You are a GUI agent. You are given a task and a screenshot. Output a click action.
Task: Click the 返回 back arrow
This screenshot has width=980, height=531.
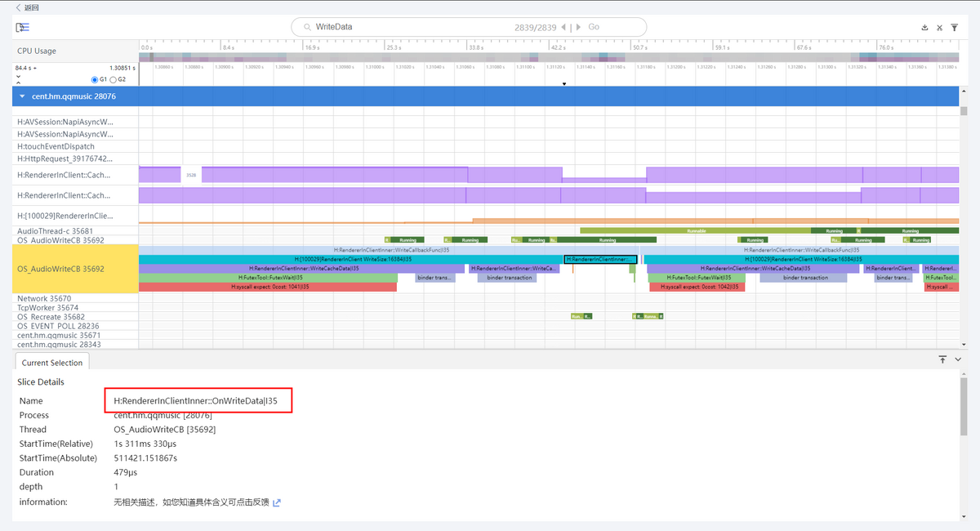(x=19, y=7)
